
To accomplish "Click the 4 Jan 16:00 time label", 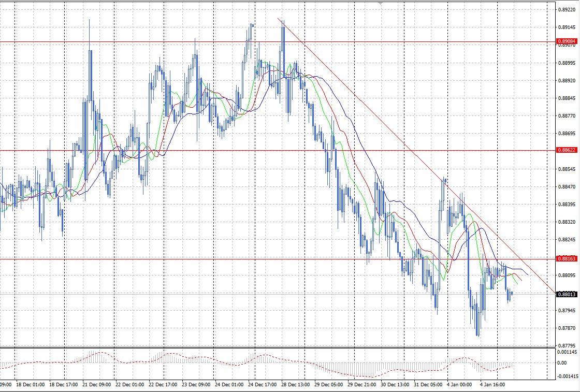I will click(492, 385).
